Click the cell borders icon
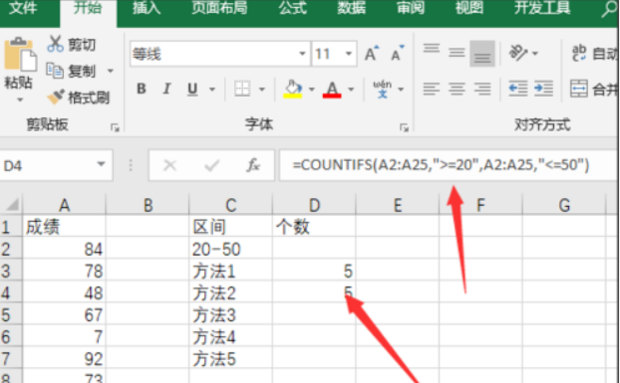The height and width of the screenshot is (383, 620). (242, 89)
